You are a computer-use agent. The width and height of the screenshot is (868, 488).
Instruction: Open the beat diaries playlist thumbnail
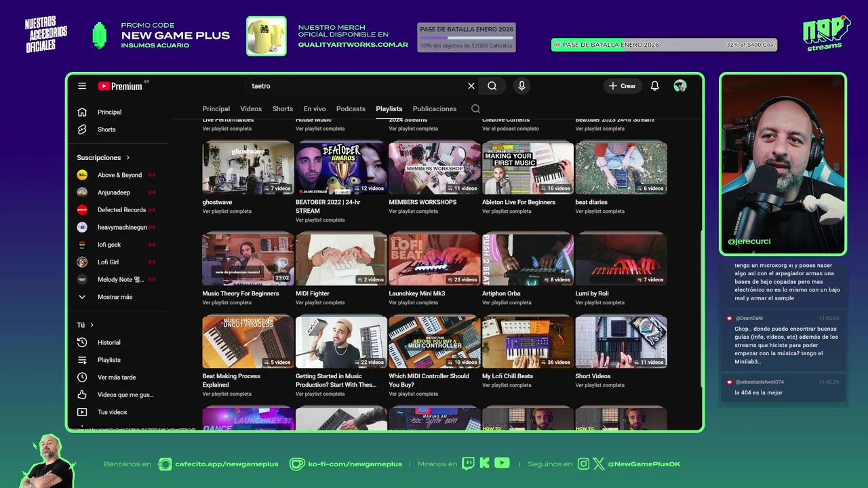621,167
